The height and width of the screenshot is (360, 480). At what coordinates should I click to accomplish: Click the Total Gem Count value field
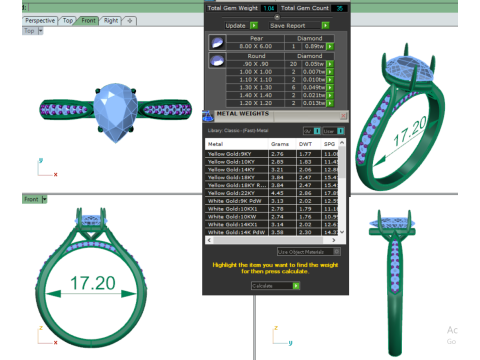click(x=339, y=8)
